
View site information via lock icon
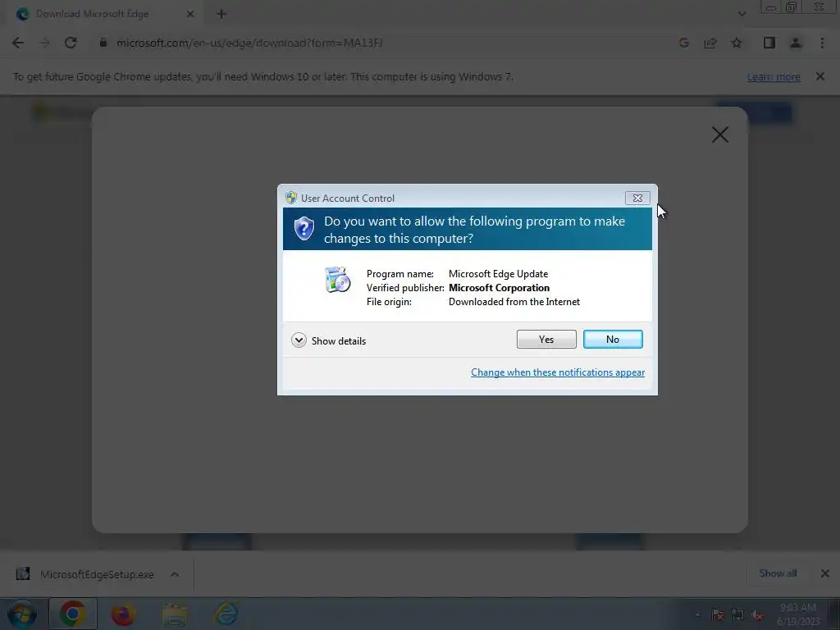[x=103, y=43]
